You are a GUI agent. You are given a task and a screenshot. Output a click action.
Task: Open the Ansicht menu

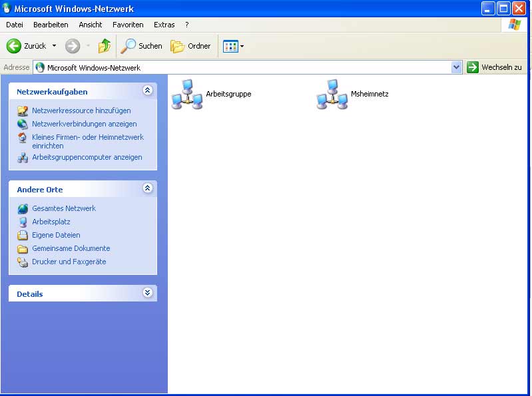(91, 25)
